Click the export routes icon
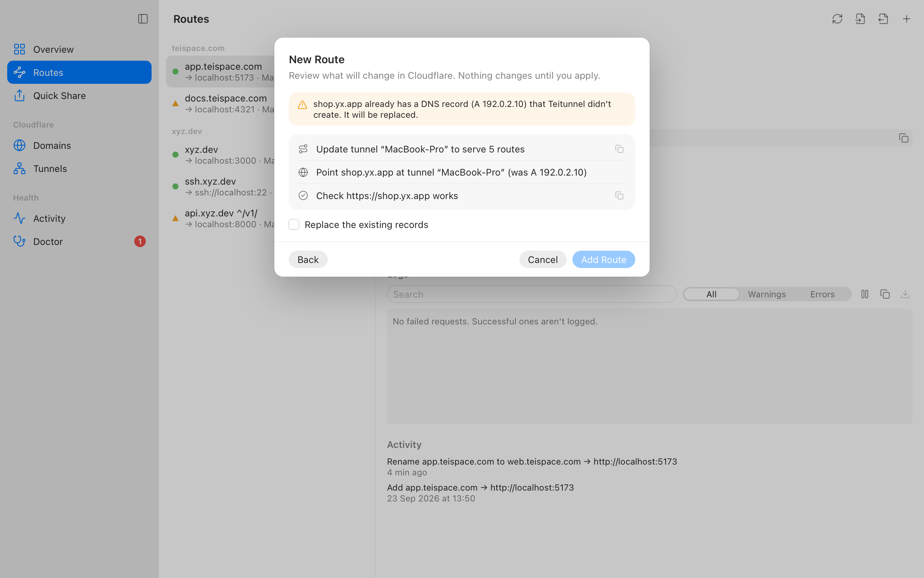The image size is (924, 578). pos(884,19)
